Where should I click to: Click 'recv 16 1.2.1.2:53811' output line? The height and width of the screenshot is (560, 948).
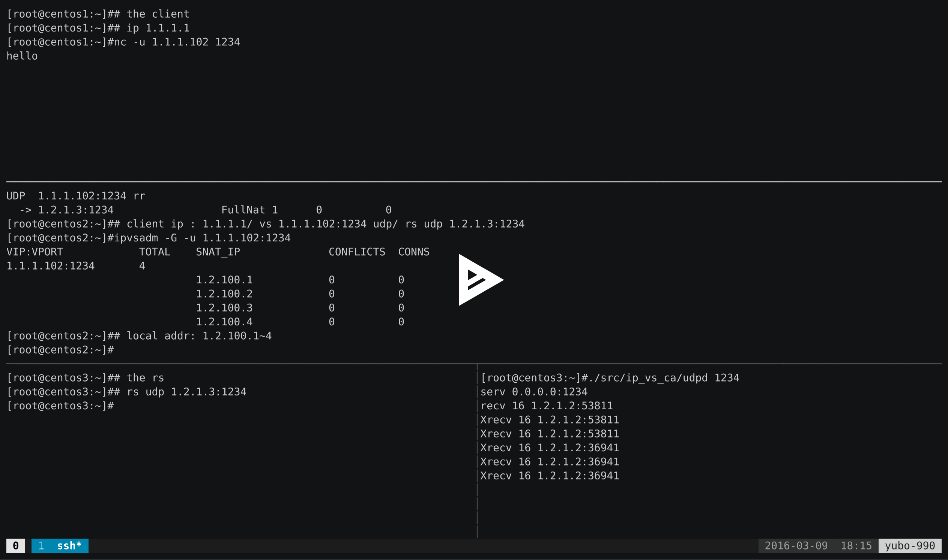point(547,406)
